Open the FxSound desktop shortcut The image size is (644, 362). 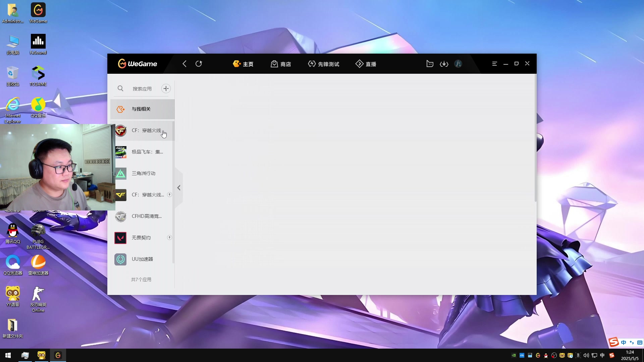tap(38, 45)
